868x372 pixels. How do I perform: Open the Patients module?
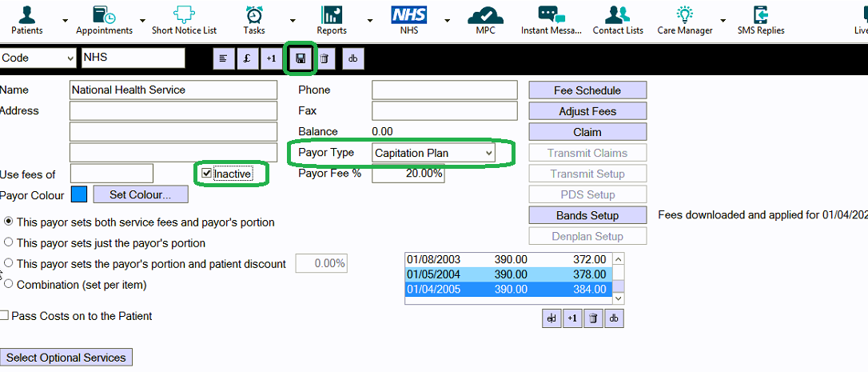click(x=26, y=21)
